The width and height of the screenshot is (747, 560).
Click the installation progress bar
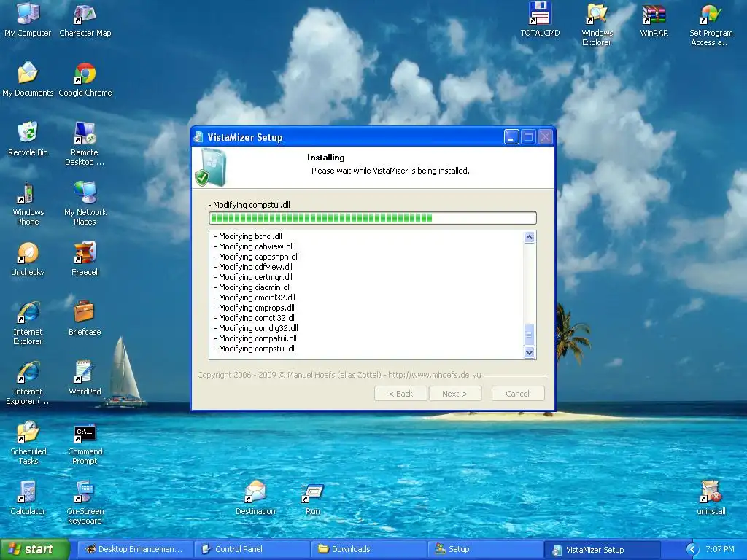pos(373,218)
